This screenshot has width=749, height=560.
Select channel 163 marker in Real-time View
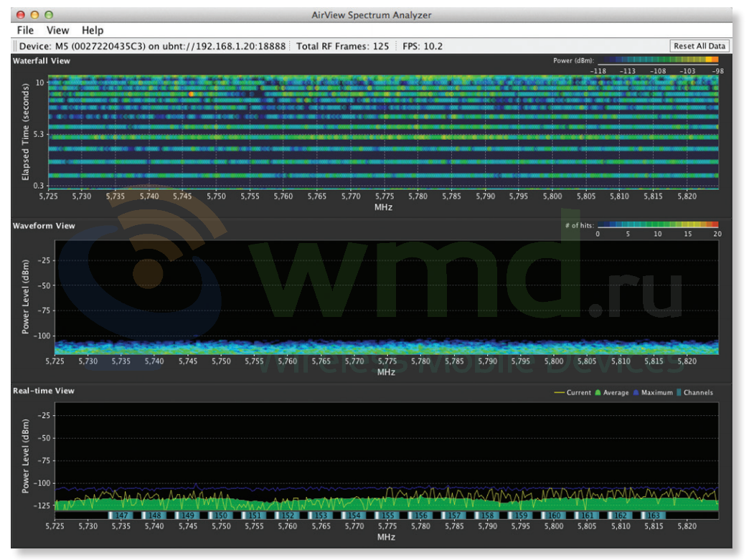click(x=651, y=516)
